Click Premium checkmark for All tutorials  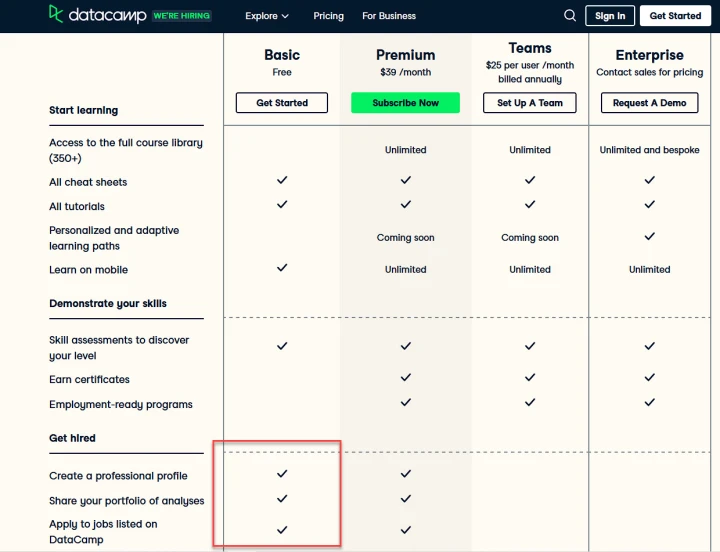coord(405,204)
